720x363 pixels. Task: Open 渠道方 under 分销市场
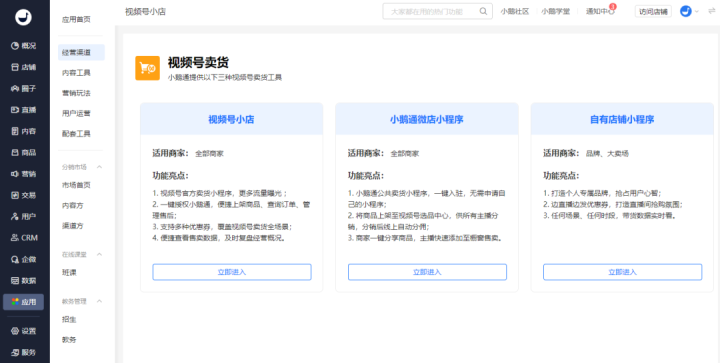73,226
